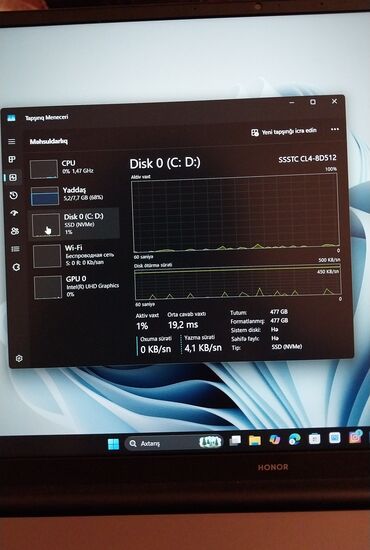Maximize the Task Manager window
The width and height of the screenshot is (370, 550).
[313, 102]
